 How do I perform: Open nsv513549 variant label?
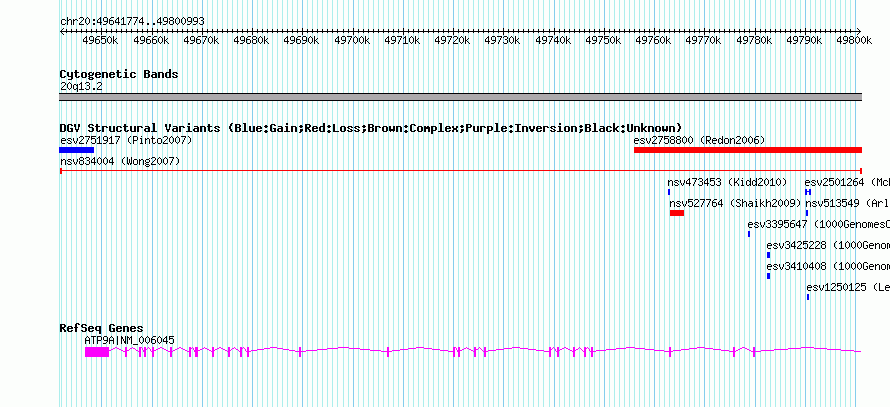point(847,203)
